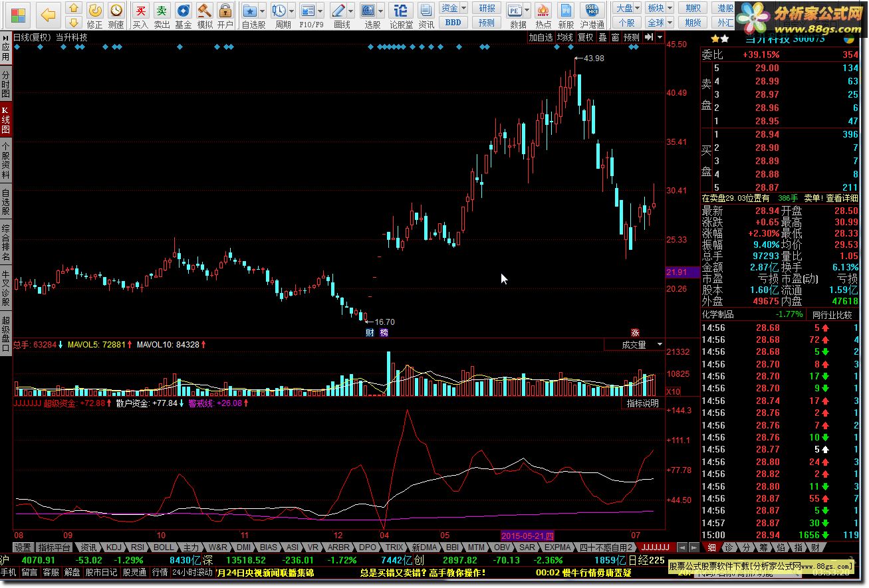869x588 pixels.
Task: Click the 指标说明 indicator description button
Action: click(643, 403)
